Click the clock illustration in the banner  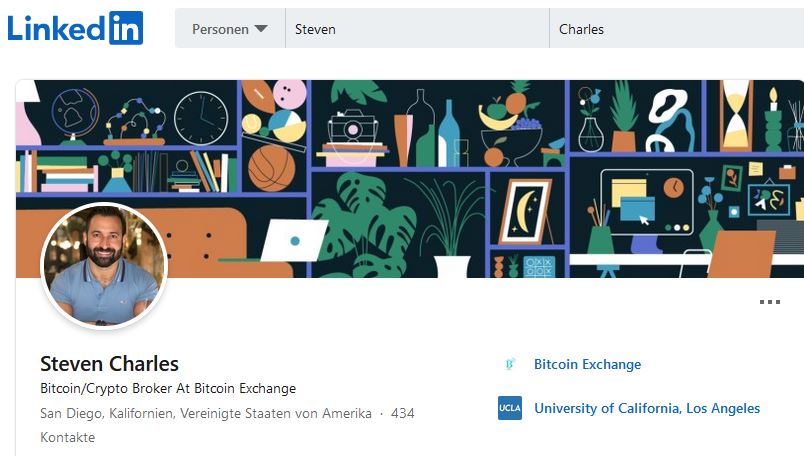tap(201, 118)
